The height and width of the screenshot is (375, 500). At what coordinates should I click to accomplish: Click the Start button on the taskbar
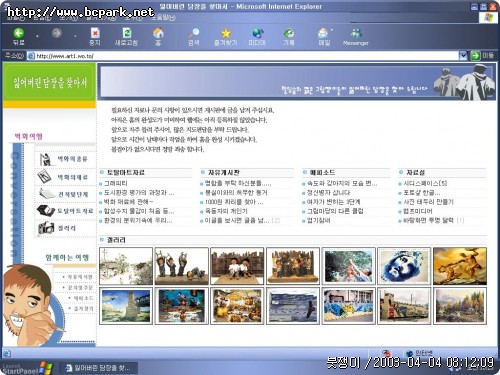click(x=27, y=368)
